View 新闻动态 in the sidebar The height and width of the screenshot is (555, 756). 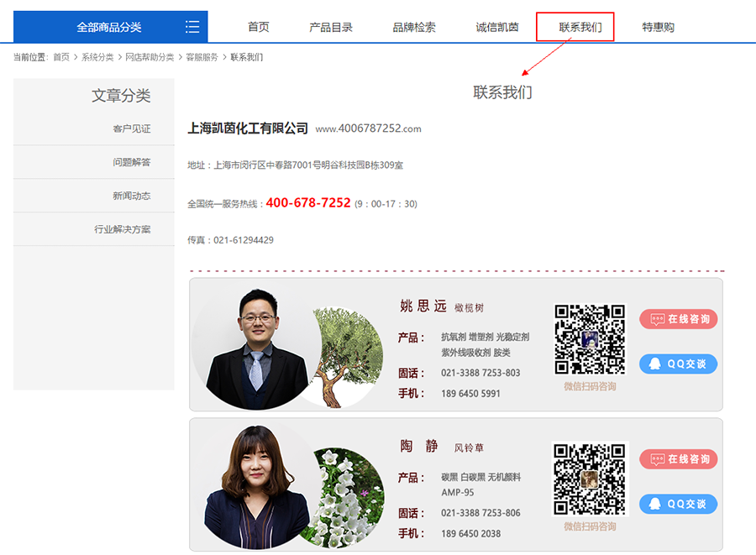(x=132, y=196)
